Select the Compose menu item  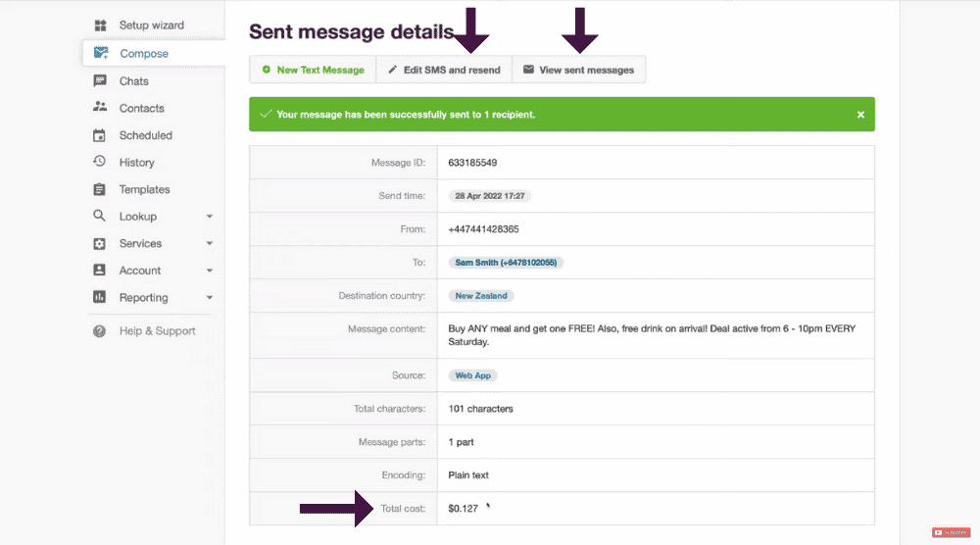(154, 53)
